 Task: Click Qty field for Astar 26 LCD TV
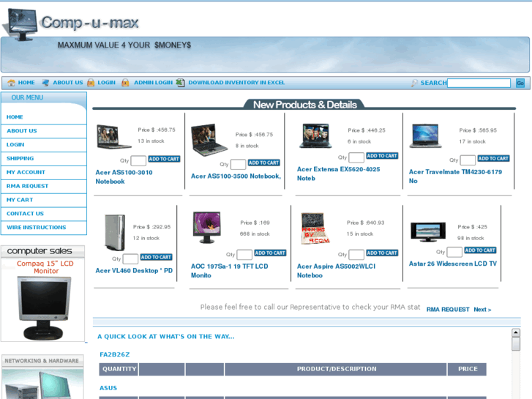coord(454,252)
